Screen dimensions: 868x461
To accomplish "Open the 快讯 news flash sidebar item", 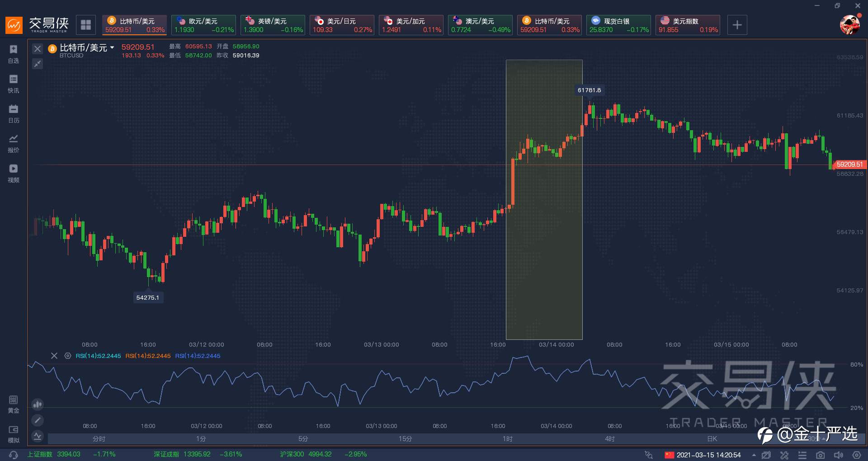I will point(14,84).
